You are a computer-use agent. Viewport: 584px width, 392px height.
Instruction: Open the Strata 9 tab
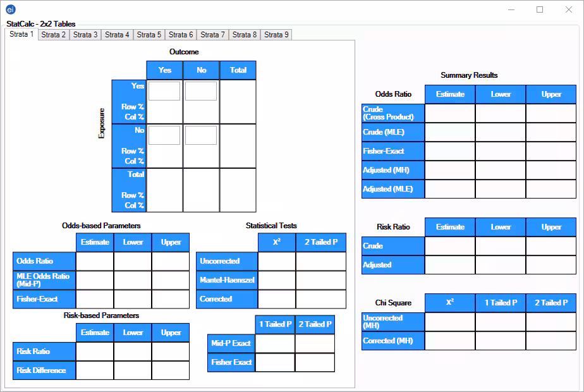pos(276,35)
